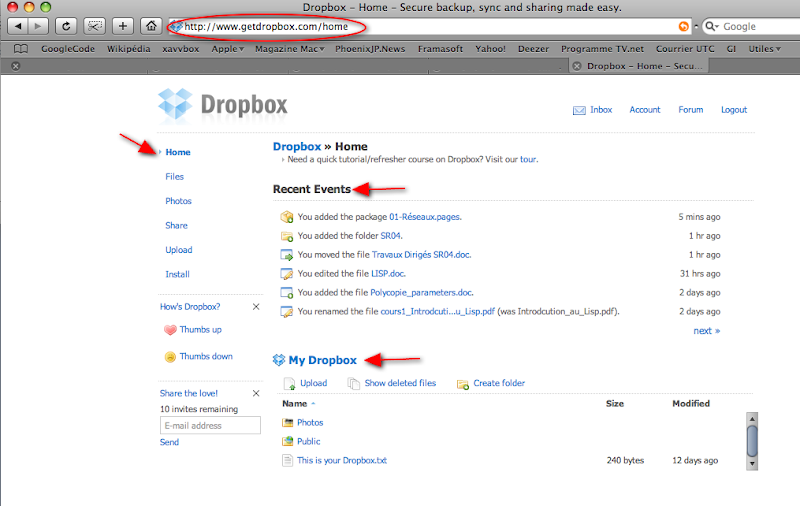Viewport: 800px width, 506px height.
Task: Open the Deezer bookmark
Action: [533, 49]
